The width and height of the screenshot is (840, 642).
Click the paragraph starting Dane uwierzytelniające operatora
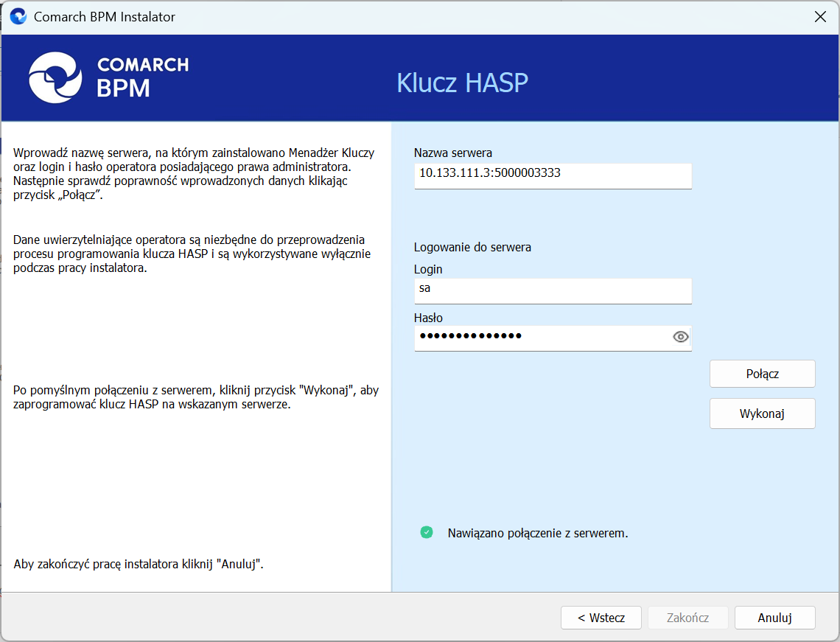click(192, 254)
